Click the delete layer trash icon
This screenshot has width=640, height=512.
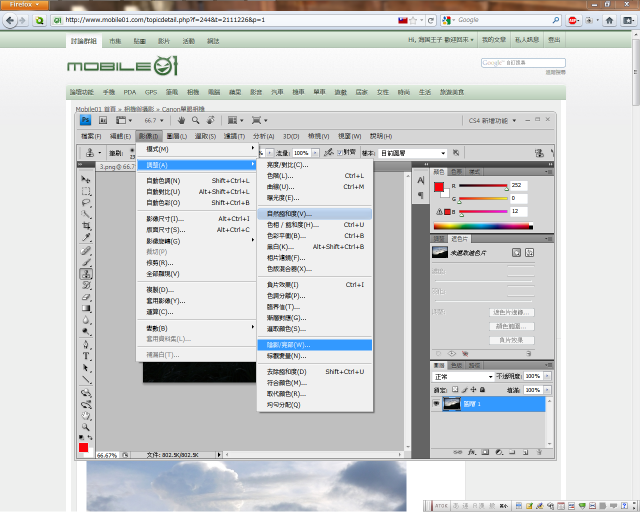coord(539,452)
